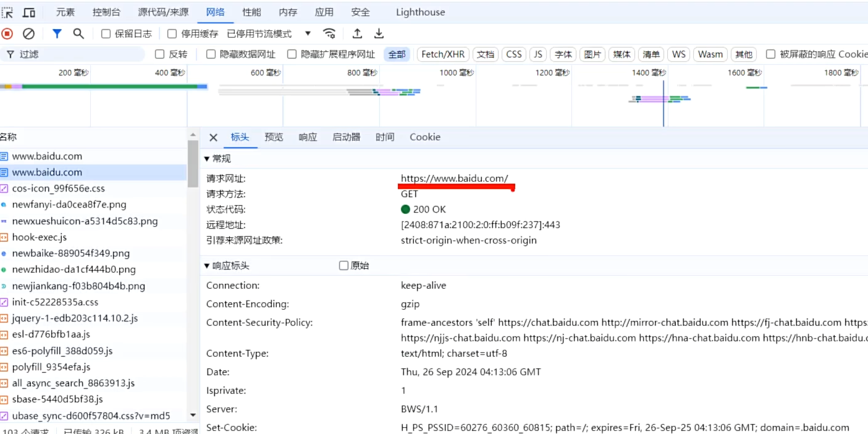Filter requests by Fetch/XHR
Screen dimensions: 868x434
(x=443, y=54)
